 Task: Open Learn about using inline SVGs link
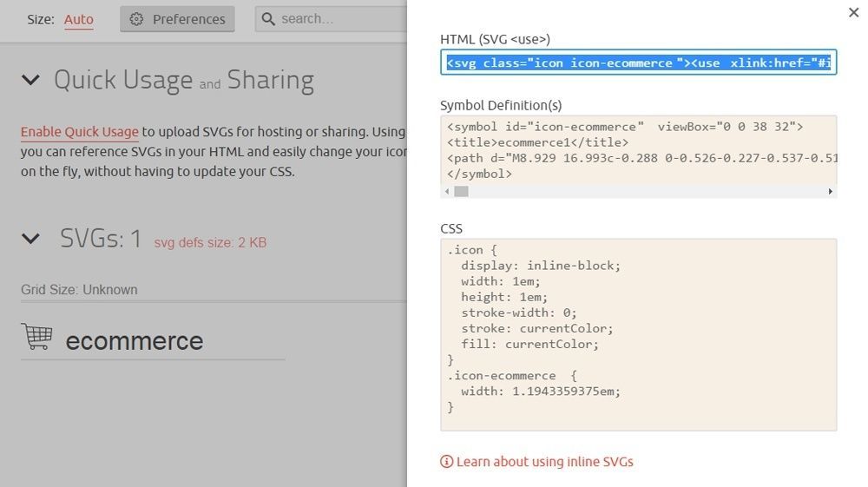pos(545,462)
